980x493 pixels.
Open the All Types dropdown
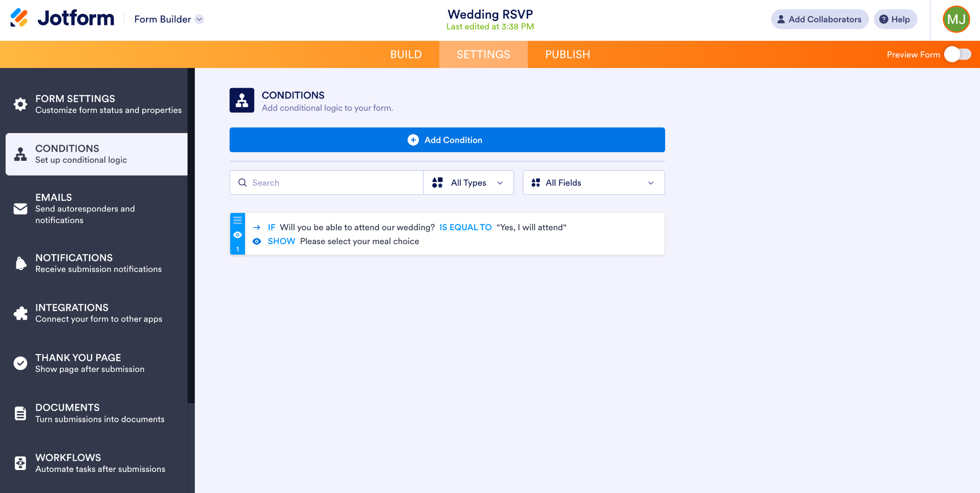[x=468, y=183]
